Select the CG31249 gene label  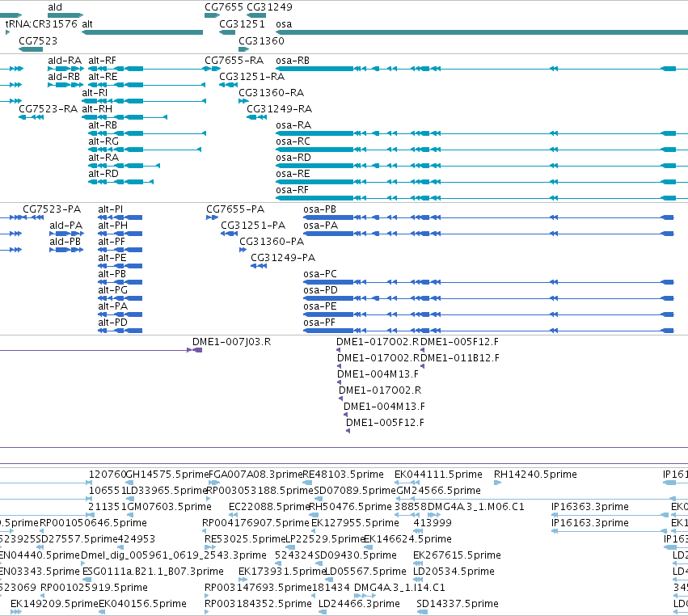click(269, 7)
